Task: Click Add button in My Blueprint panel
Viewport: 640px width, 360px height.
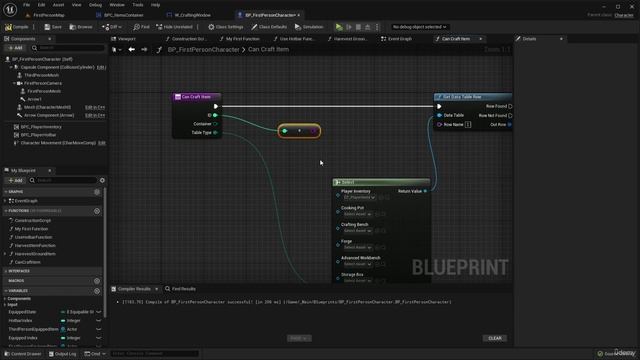Action: (x=16, y=180)
